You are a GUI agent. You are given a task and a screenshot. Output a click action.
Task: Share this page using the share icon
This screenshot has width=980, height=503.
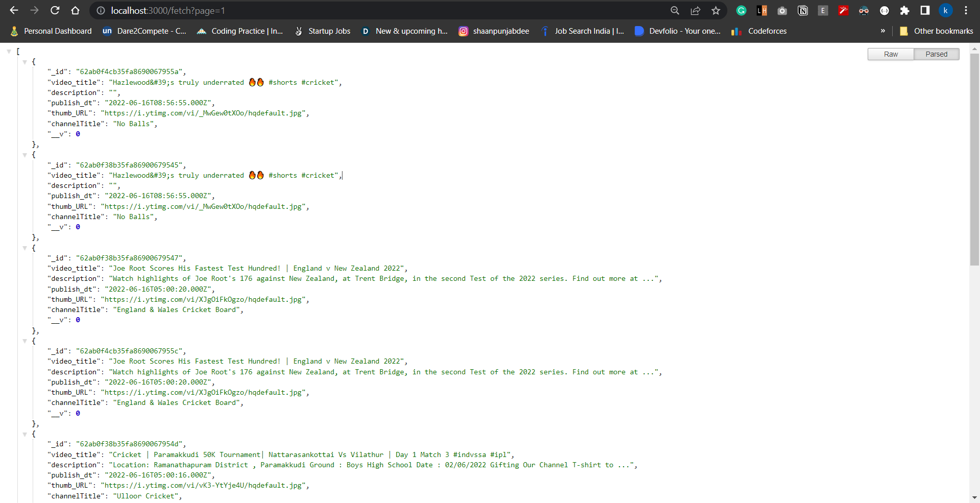(695, 10)
